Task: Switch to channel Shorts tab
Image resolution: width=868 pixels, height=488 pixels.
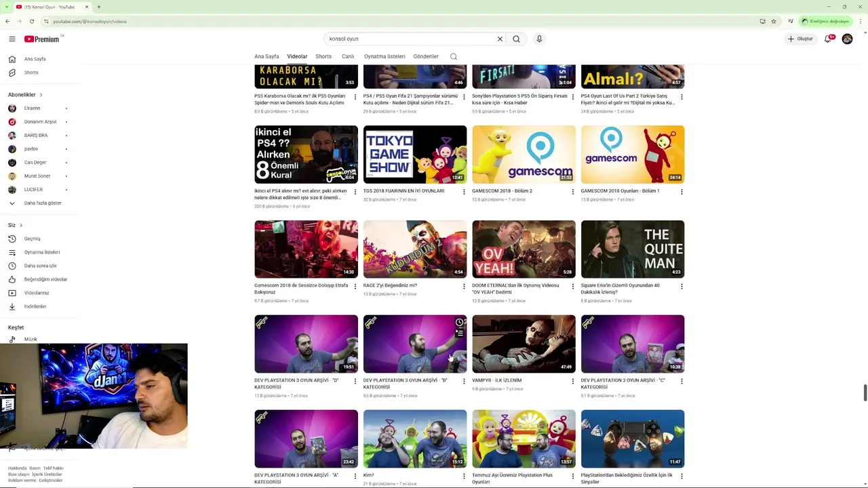Action: (323, 56)
